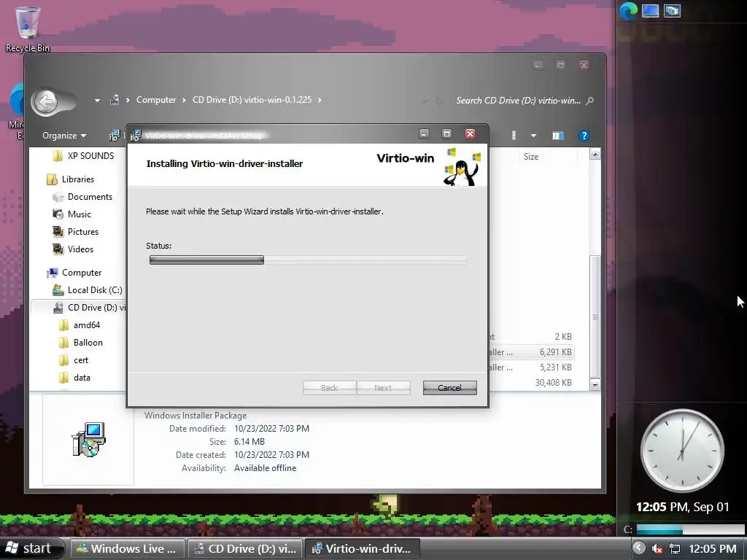Click the taskbar clock 12:05 PM
The width and height of the screenshot is (747, 560).
[x=712, y=549]
